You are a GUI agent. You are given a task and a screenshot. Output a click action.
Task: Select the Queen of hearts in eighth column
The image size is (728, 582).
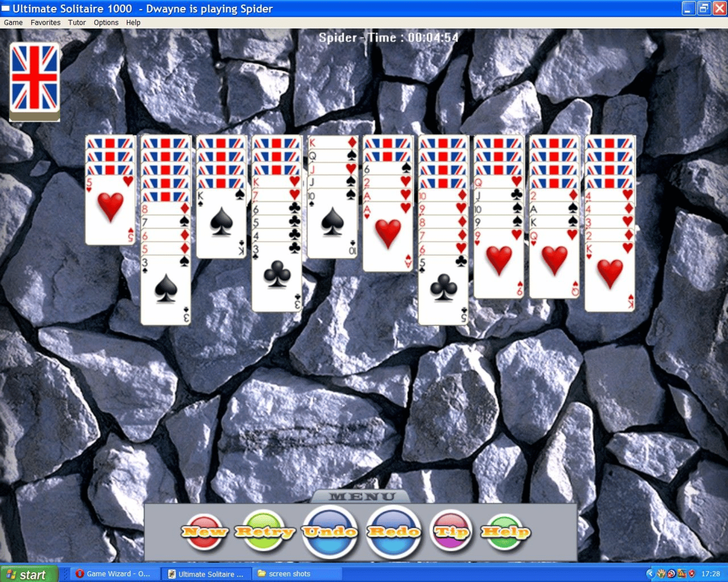tap(499, 182)
